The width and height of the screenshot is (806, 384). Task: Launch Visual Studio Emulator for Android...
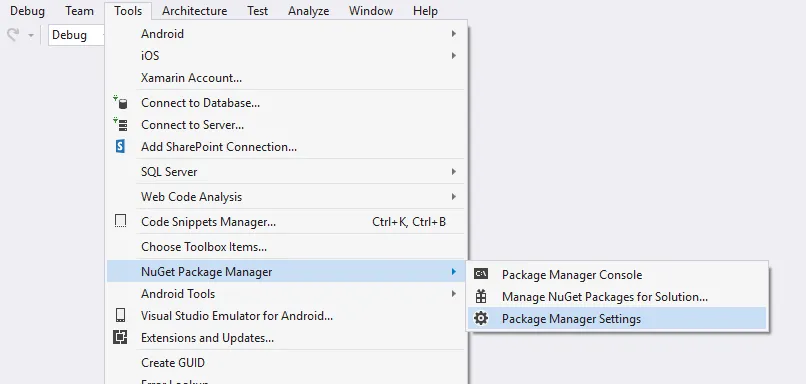(286, 316)
